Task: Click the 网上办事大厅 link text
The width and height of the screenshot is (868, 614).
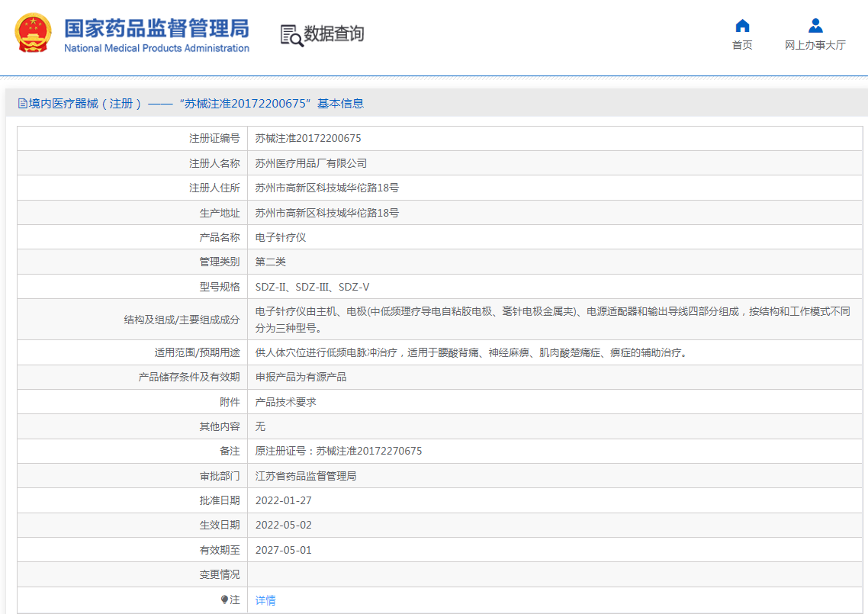Action: (x=815, y=46)
